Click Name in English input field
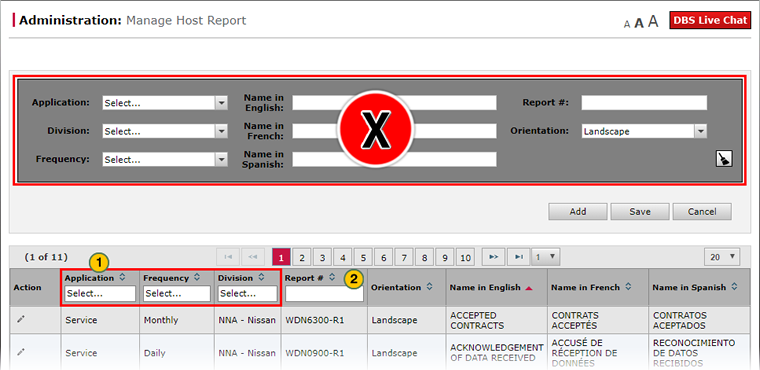This screenshot has height=370, width=760. 394,103
